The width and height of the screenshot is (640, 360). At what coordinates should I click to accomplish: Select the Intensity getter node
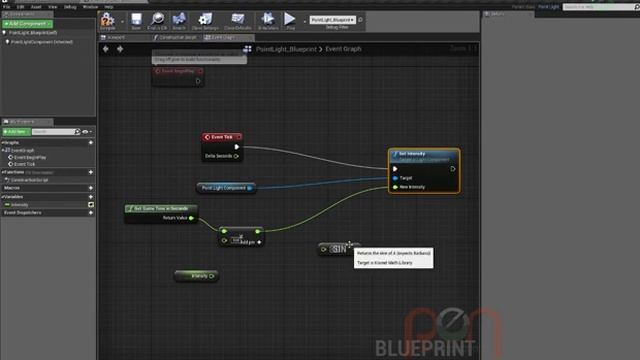pyautogui.click(x=196, y=276)
